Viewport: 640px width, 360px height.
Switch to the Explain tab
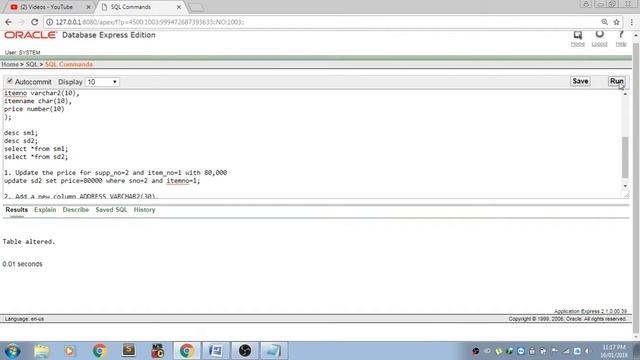click(45, 210)
